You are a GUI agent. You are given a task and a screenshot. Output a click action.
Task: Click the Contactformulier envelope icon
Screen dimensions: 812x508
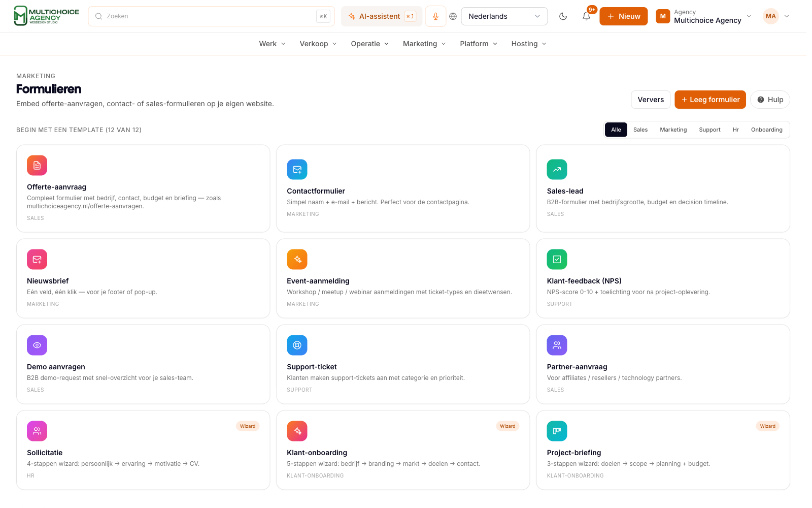(x=297, y=170)
